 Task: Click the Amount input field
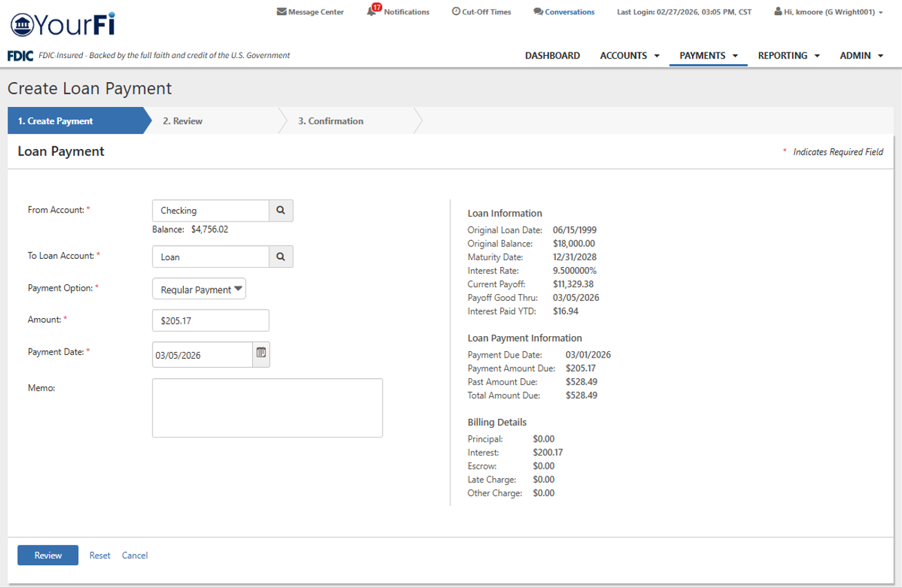(x=210, y=321)
